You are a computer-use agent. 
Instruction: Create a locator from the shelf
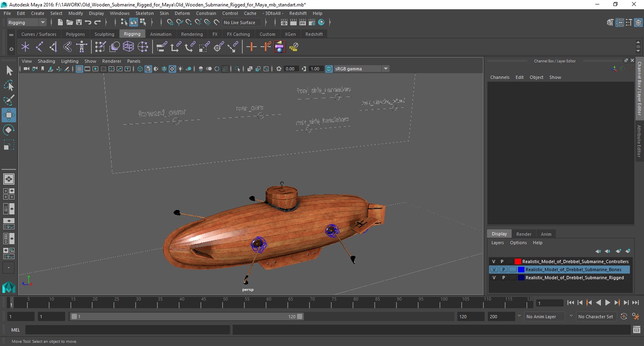pos(25,47)
